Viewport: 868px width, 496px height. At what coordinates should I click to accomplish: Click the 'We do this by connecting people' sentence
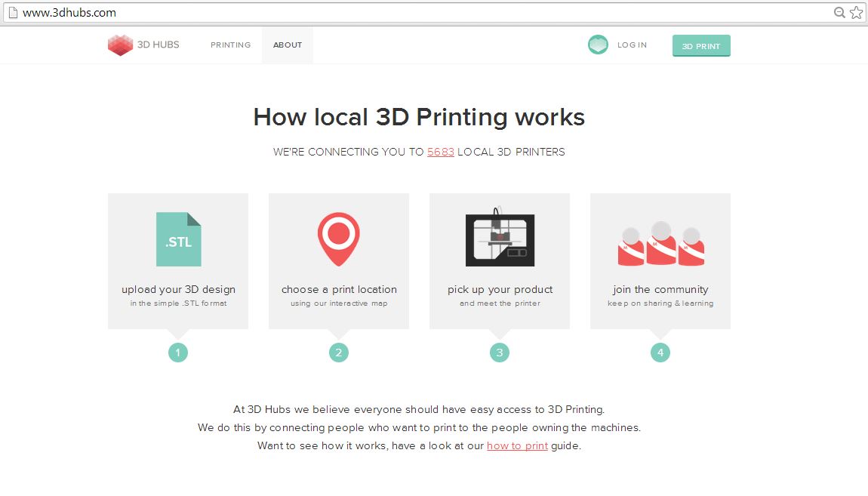(x=419, y=428)
